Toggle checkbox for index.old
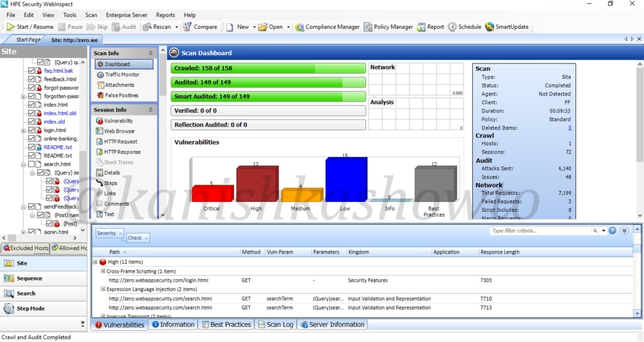Image resolution: width=644 pixels, height=342 pixels. click(31, 121)
